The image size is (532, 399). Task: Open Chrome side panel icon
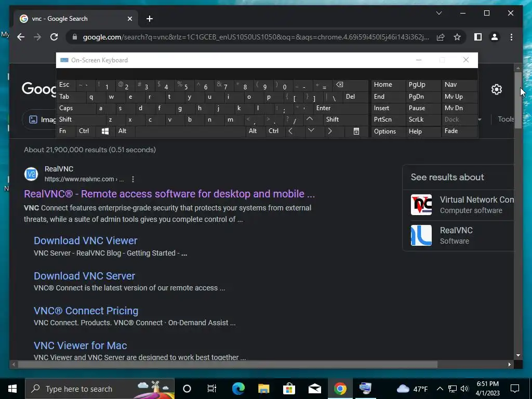coord(478,37)
